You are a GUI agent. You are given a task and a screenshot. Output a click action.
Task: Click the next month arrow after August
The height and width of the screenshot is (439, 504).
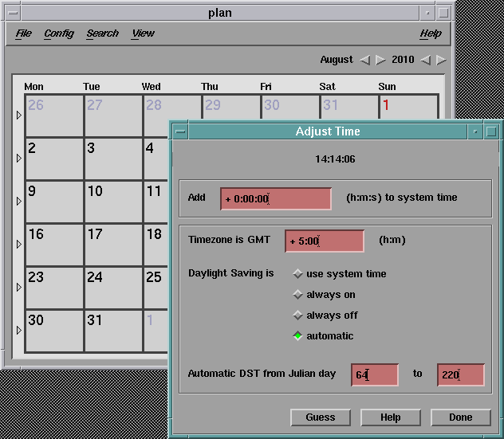pyautogui.click(x=381, y=60)
